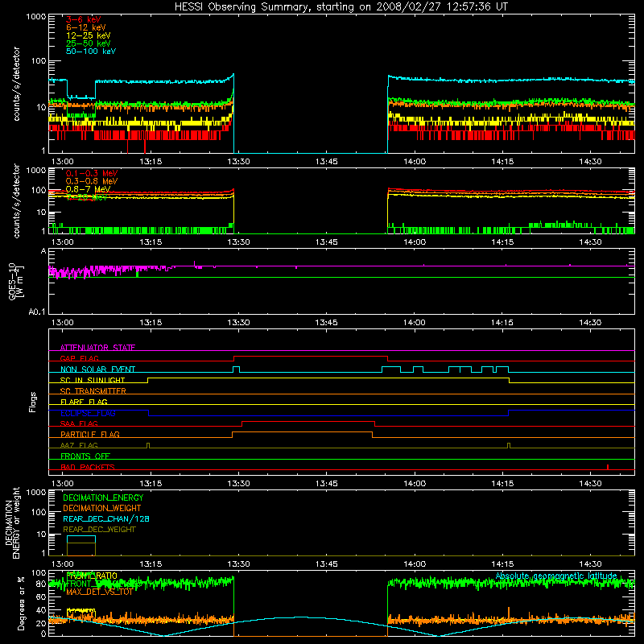Click the FRONTS_OFF flag label

click(x=85, y=456)
